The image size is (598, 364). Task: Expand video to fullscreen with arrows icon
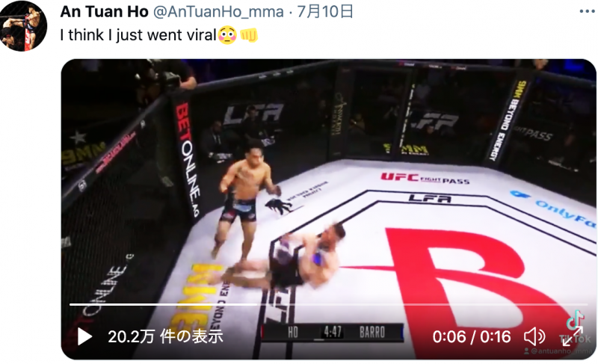573,336
